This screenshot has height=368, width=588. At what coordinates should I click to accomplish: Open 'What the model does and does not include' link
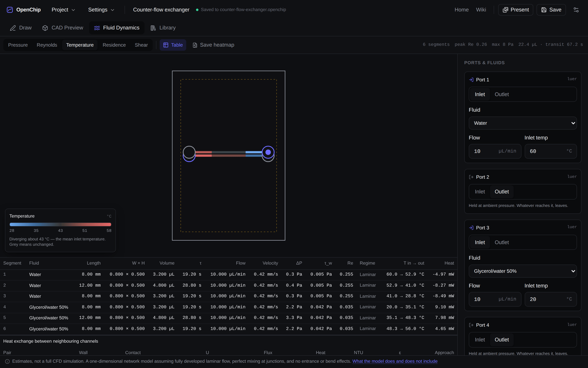395,361
